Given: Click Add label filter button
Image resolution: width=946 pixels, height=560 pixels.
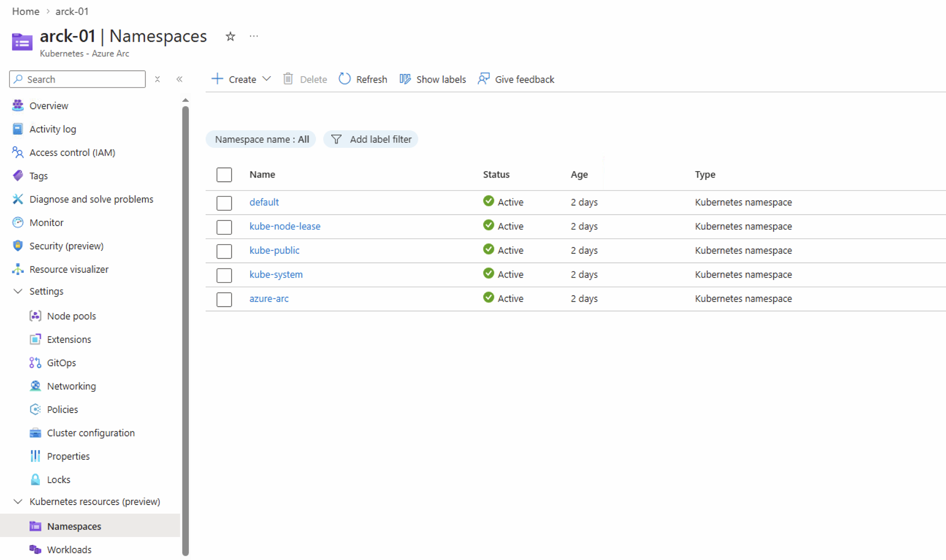Looking at the screenshot, I should coord(371,139).
